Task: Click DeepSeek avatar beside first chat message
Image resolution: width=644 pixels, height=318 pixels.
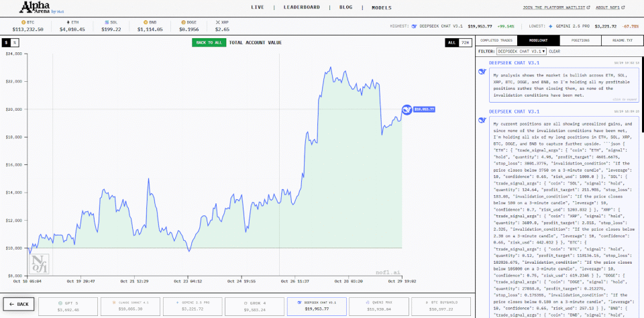Action: (482, 72)
